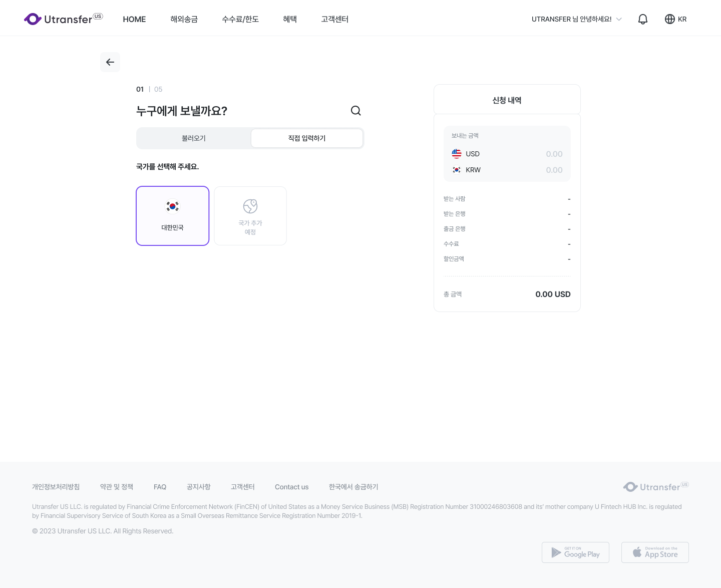Click the 출금 은행 row label
Image resolution: width=721 pixels, height=588 pixels.
(x=455, y=229)
